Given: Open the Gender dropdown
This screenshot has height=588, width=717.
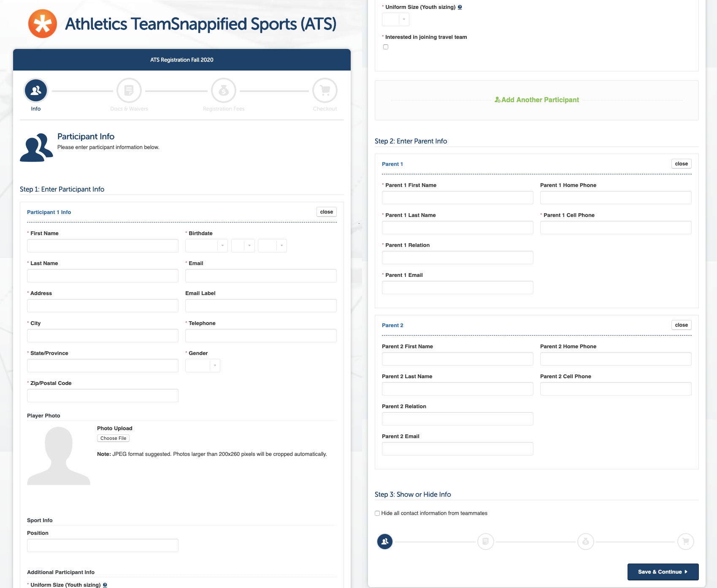Looking at the screenshot, I should pyautogui.click(x=203, y=366).
